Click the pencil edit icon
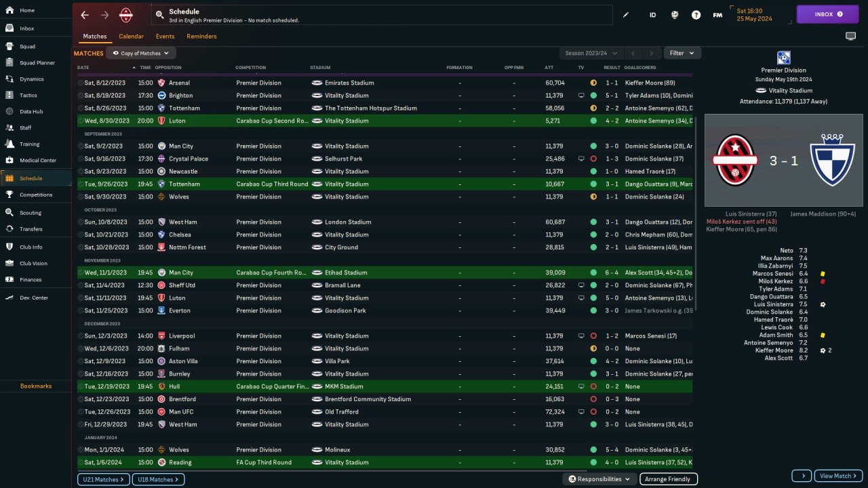868x488 pixels. [626, 15]
